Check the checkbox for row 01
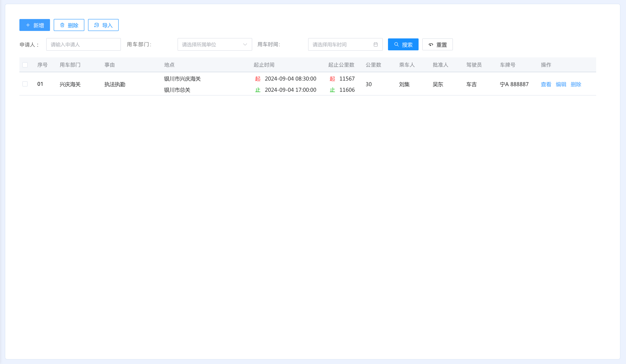 25,84
